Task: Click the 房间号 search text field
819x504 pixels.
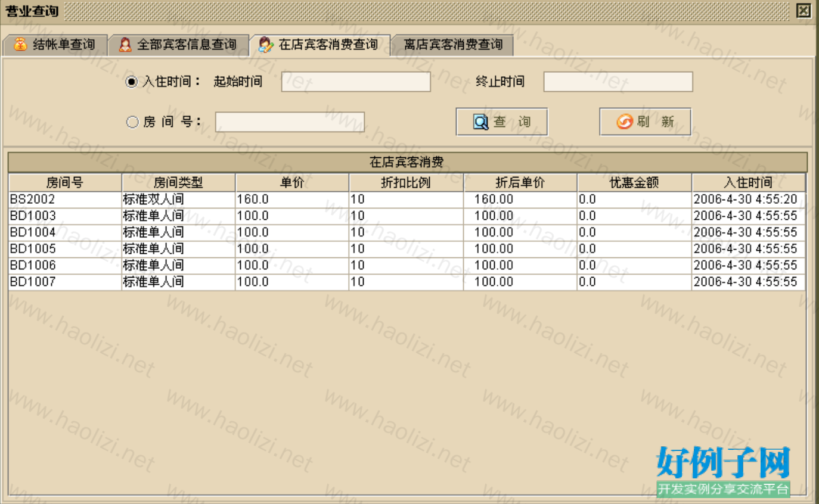Action: point(290,122)
